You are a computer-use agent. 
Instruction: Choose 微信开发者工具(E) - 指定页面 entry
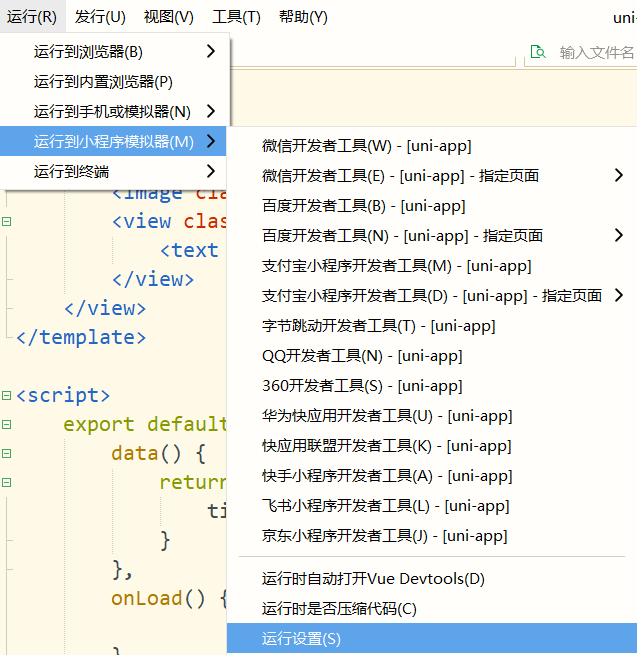pos(432,176)
